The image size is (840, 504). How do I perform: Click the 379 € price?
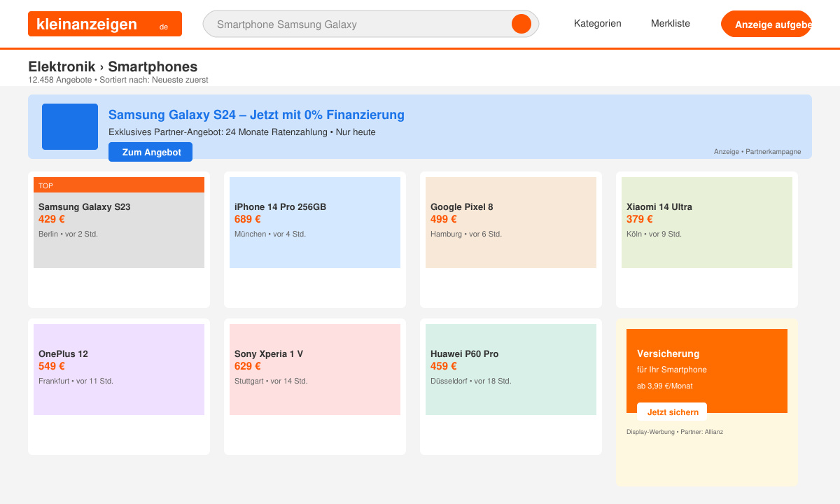640,219
